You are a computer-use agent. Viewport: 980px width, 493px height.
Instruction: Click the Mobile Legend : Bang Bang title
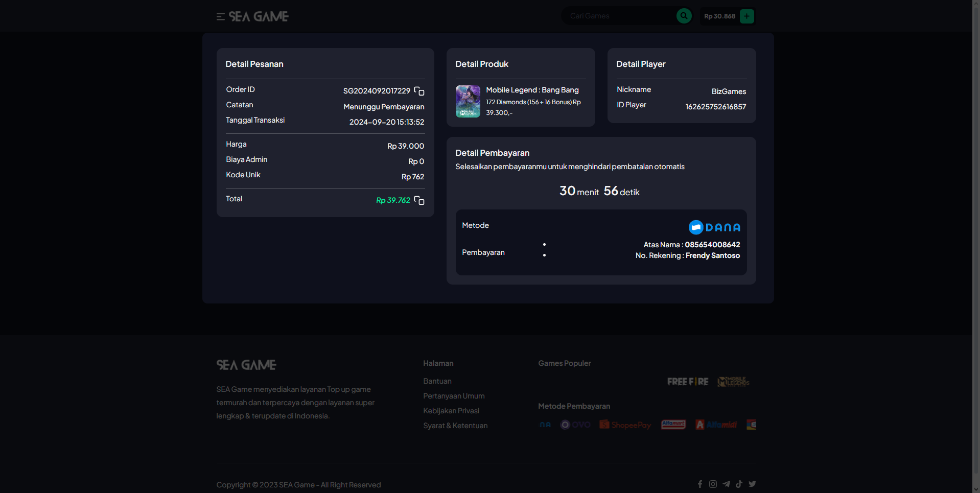coord(532,90)
